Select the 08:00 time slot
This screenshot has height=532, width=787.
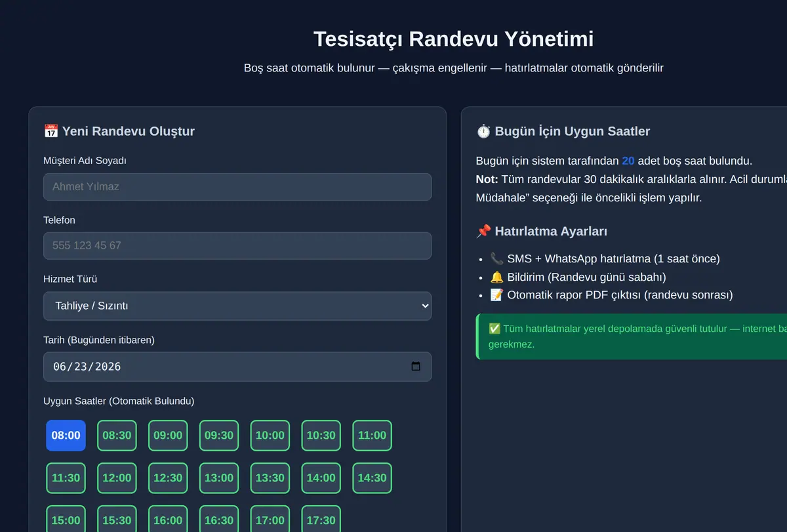point(66,436)
